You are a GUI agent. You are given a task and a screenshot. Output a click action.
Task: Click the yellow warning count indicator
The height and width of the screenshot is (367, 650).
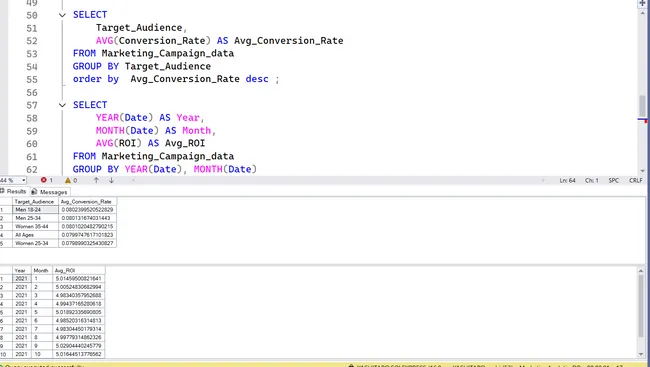pos(71,180)
